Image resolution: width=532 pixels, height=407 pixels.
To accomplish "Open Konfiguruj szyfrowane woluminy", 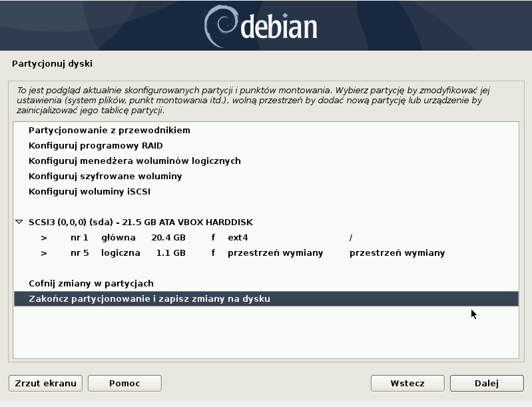I will (105, 177).
